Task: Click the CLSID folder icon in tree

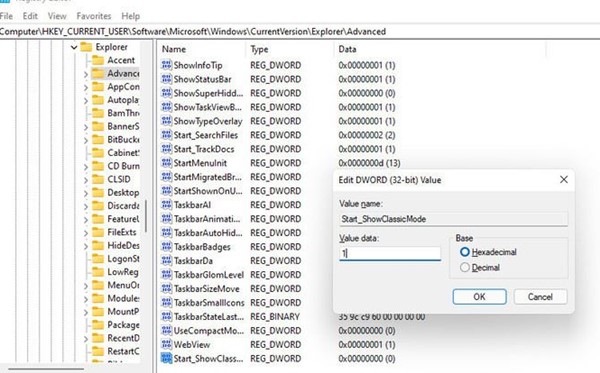Action: coord(98,179)
